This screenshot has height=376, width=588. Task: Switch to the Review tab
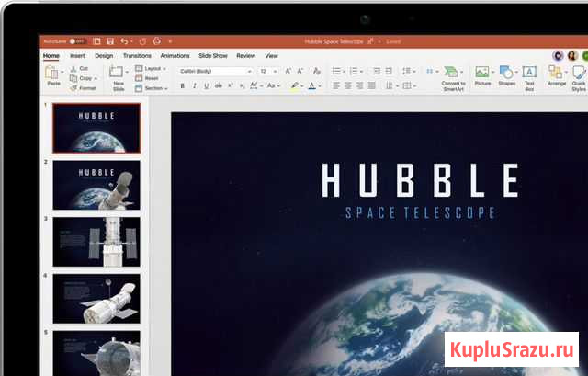click(x=245, y=56)
